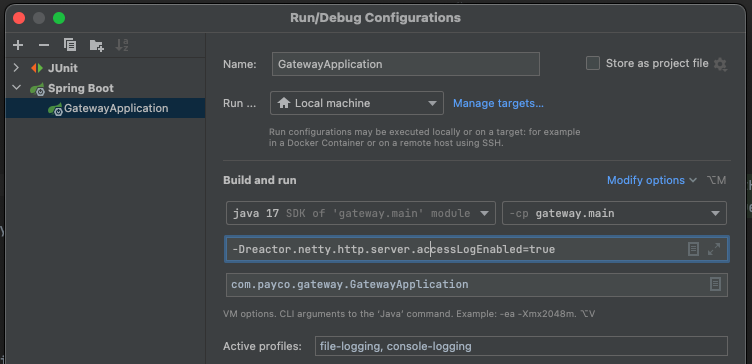The width and height of the screenshot is (752, 364).
Task: Expand the VM options field editor
Action: pyautogui.click(x=714, y=249)
